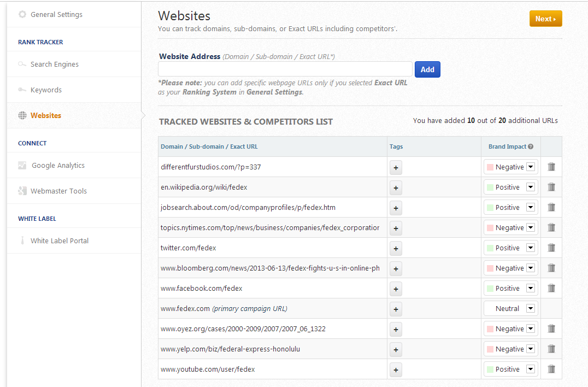Click the blue Add button
This screenshot has width=588, height=387.
427,69
